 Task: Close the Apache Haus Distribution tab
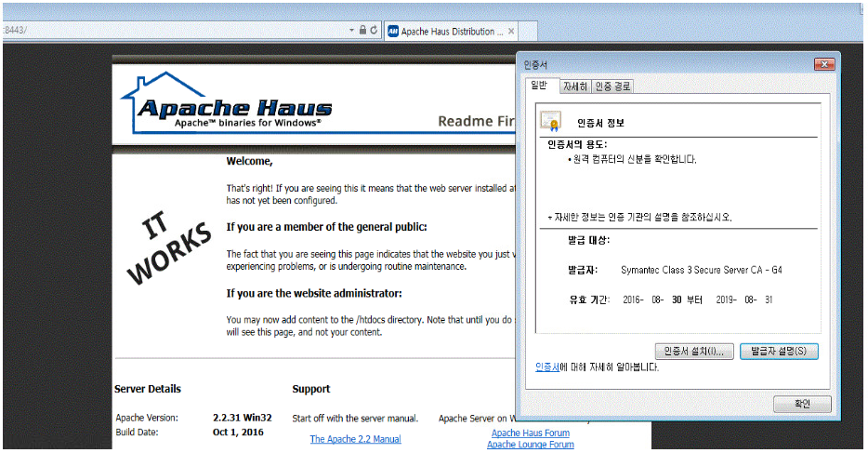click(x=511, y=32)
